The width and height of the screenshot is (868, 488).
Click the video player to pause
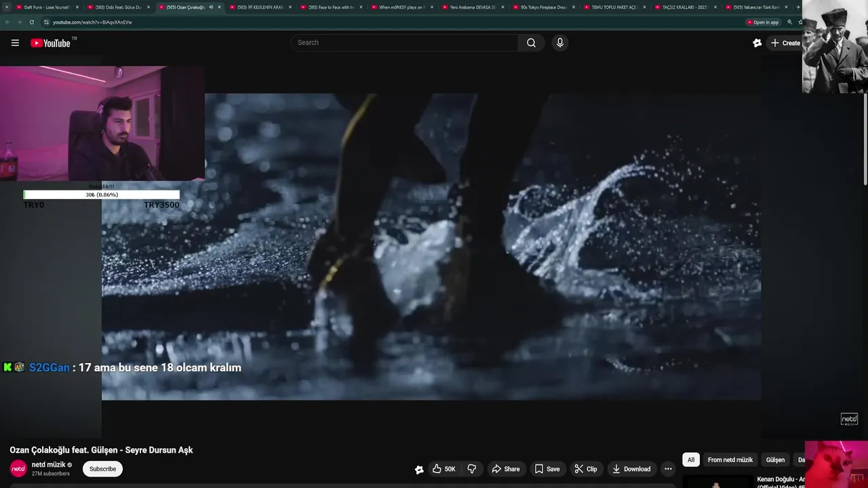(431, 247)
